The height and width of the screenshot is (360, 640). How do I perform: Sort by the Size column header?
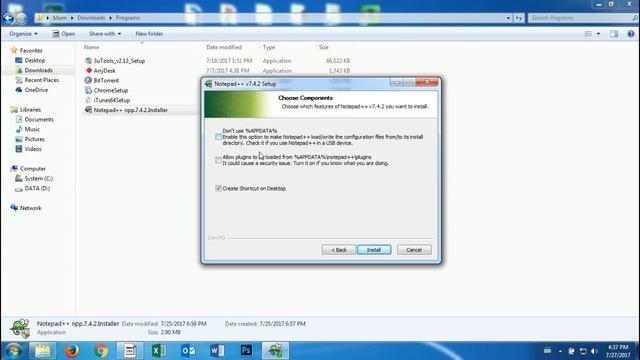point(324,47)
